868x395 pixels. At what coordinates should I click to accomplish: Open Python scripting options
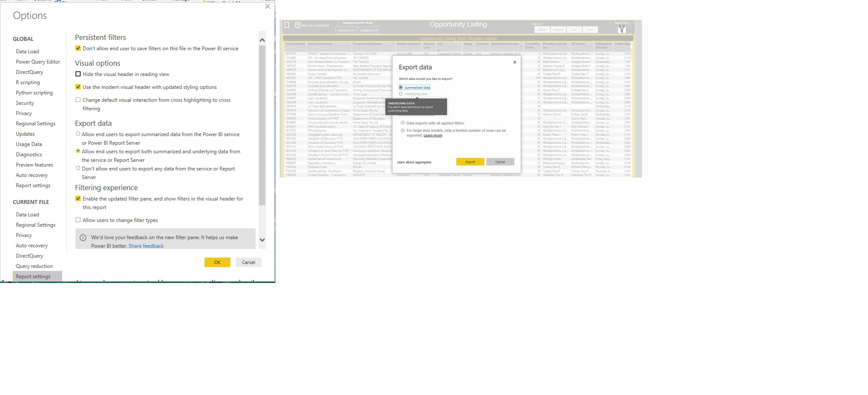(34, 93)
